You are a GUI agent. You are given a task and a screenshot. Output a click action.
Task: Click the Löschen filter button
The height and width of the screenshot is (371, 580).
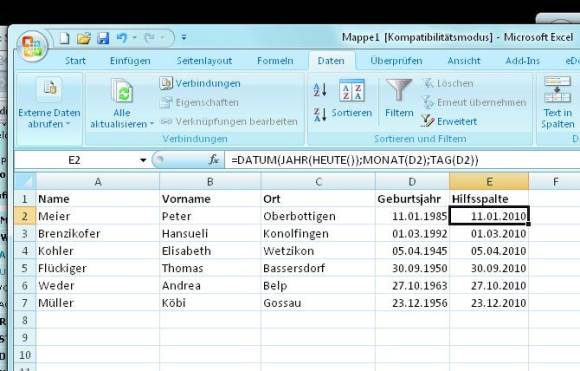click(448, 83)
